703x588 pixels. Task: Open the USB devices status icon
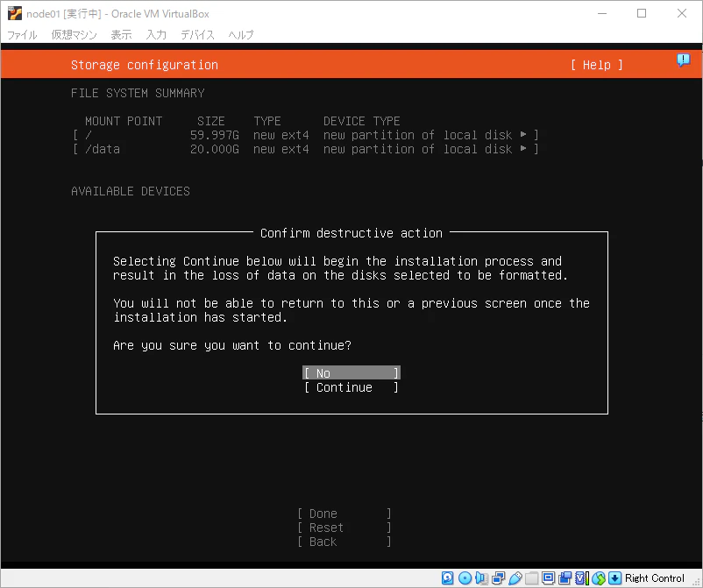click(x=515, y=577)
